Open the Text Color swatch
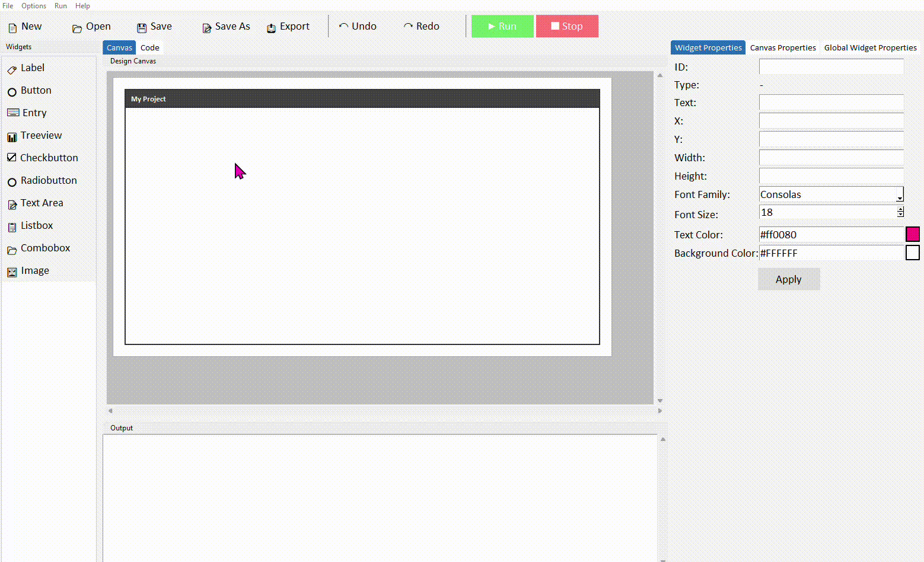 912,234
